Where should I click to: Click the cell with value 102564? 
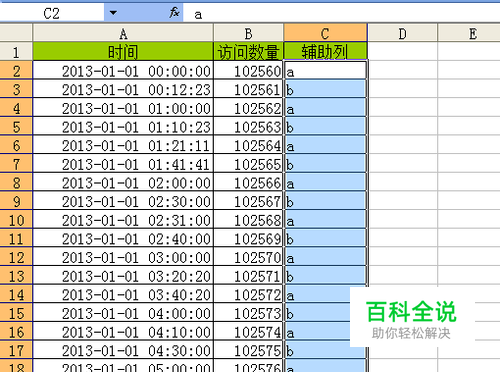tap(248, 145)
